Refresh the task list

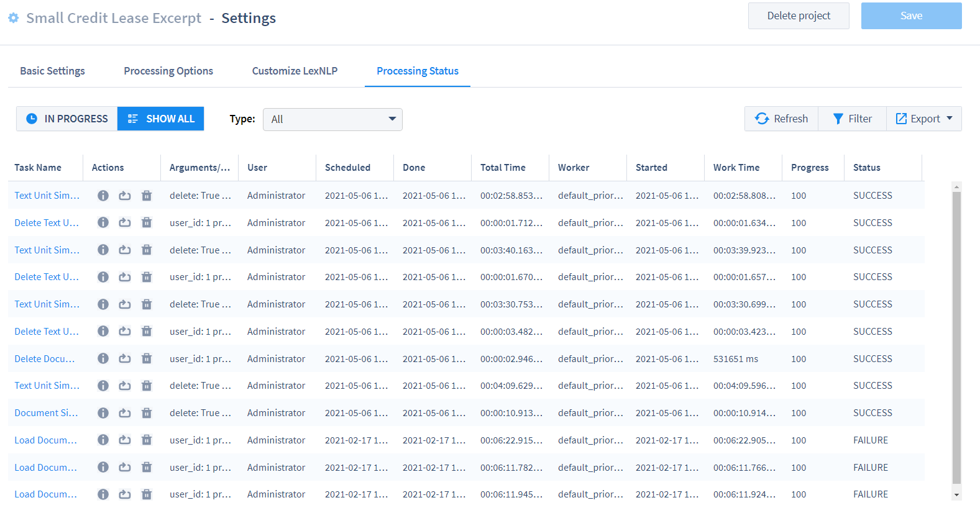[782, 119]
